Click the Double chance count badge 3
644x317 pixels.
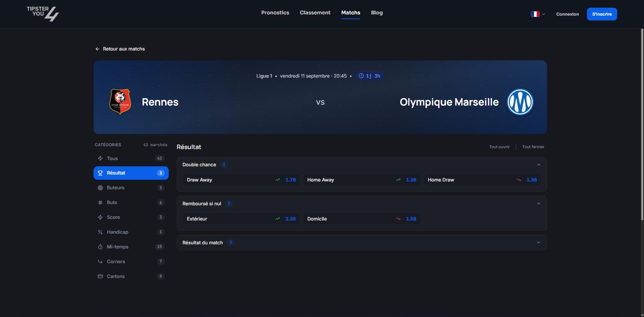(x=224, y=165)
